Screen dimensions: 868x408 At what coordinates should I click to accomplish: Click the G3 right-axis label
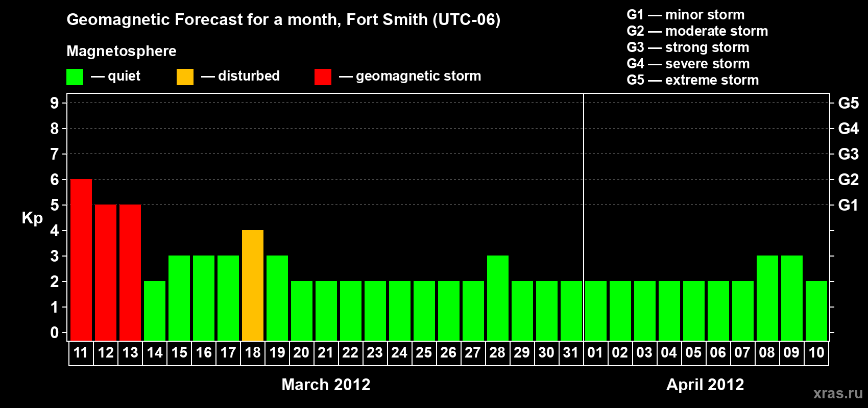point(849,154)
